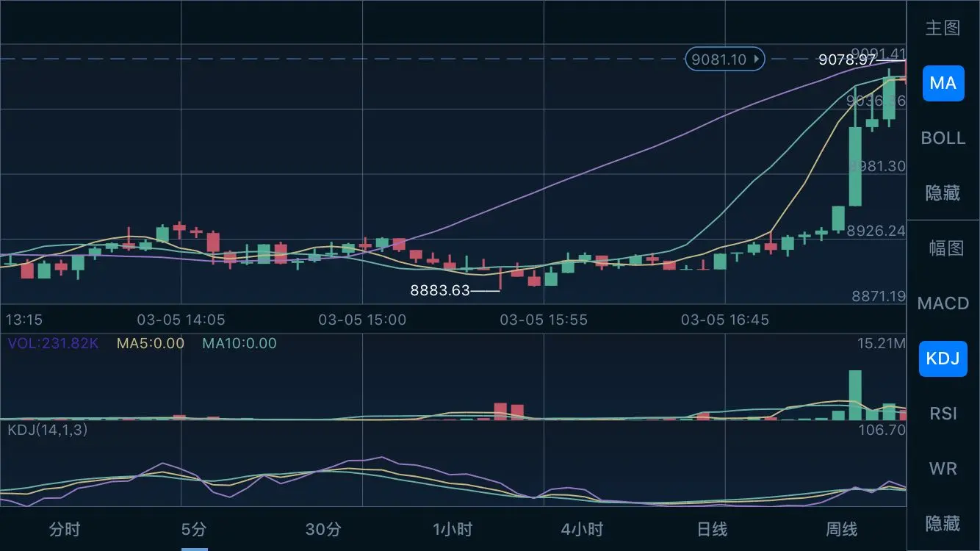Screen dimensions: 980x551
Task: Click the KDJ(14,1,3) parameter label
Action: click(47, 430)
